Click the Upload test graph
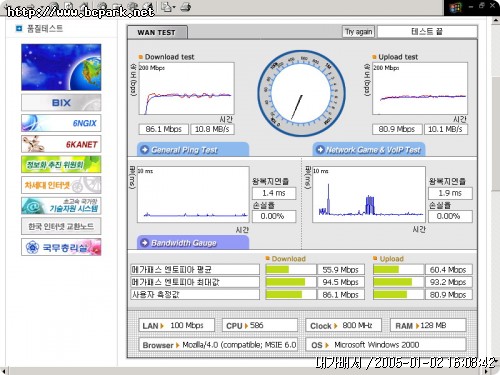Image resolution: width=500 pixels, height=375 pixels. [x=420, y=89]
